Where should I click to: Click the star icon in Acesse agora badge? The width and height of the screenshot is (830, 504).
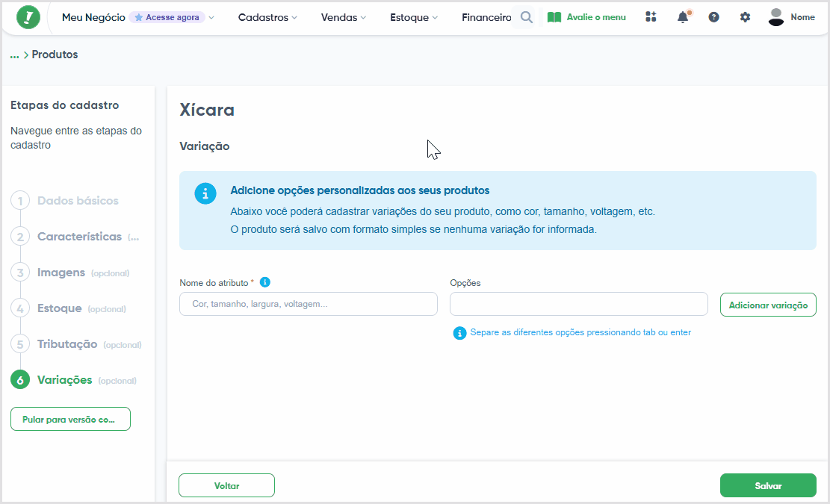click(139, 17)
